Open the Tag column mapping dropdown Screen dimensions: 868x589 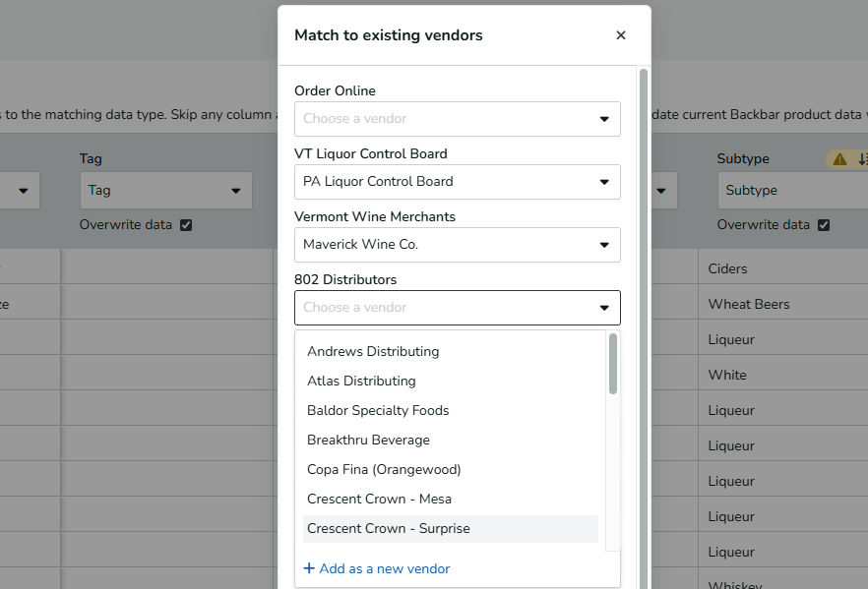click(166, 190)
